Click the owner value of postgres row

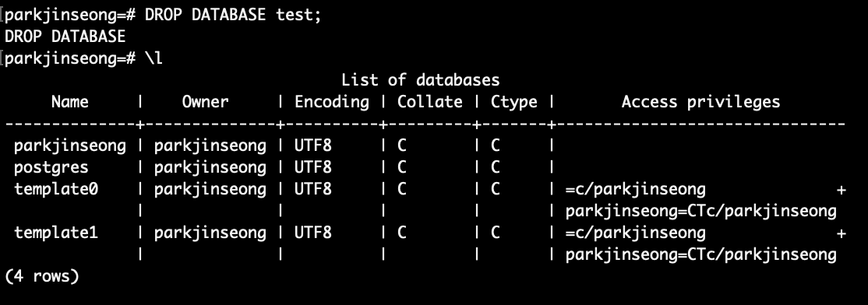pos(210,167)
